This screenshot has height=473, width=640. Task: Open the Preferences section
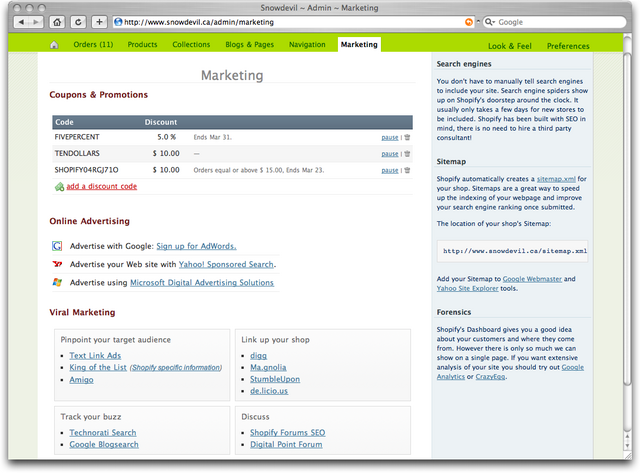pyautogui.click(x=568, y=46)
